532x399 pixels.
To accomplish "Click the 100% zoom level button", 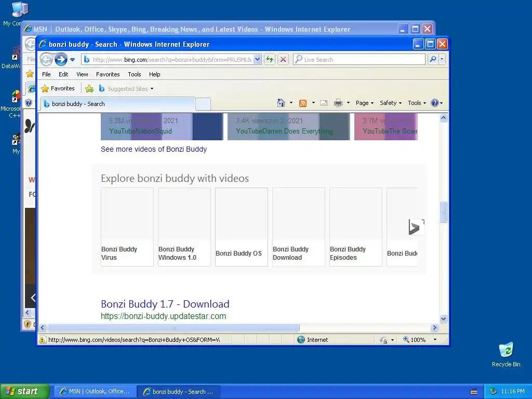I will click(414, 340).
